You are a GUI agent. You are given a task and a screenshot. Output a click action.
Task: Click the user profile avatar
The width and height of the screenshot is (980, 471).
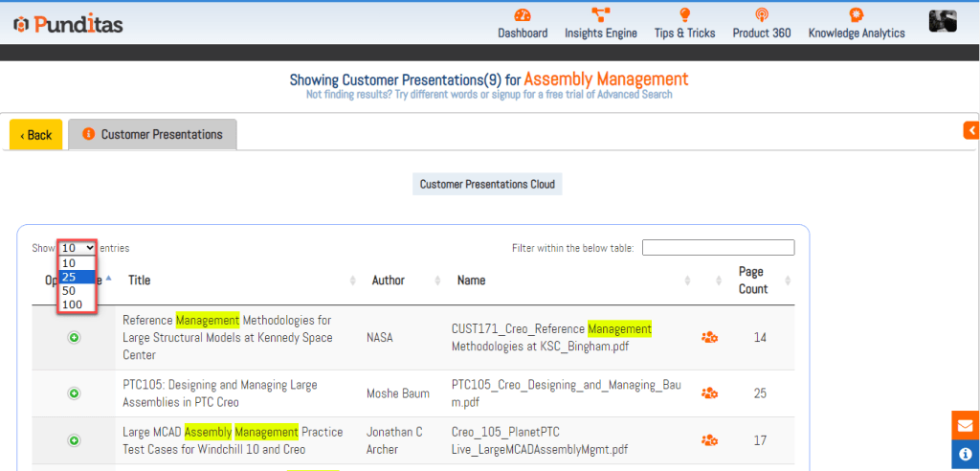pyautogui.click(x=942, y=21)
